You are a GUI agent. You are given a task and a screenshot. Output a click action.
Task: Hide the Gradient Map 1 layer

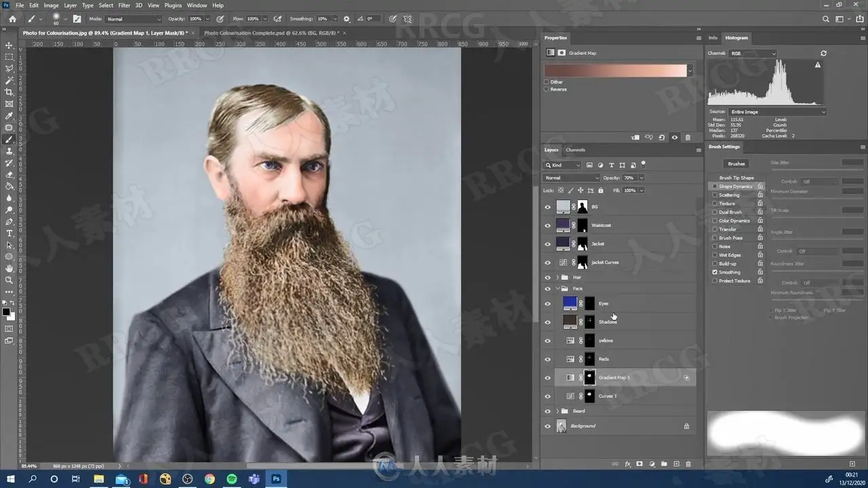pyautogui.click(x=548, y=378)
